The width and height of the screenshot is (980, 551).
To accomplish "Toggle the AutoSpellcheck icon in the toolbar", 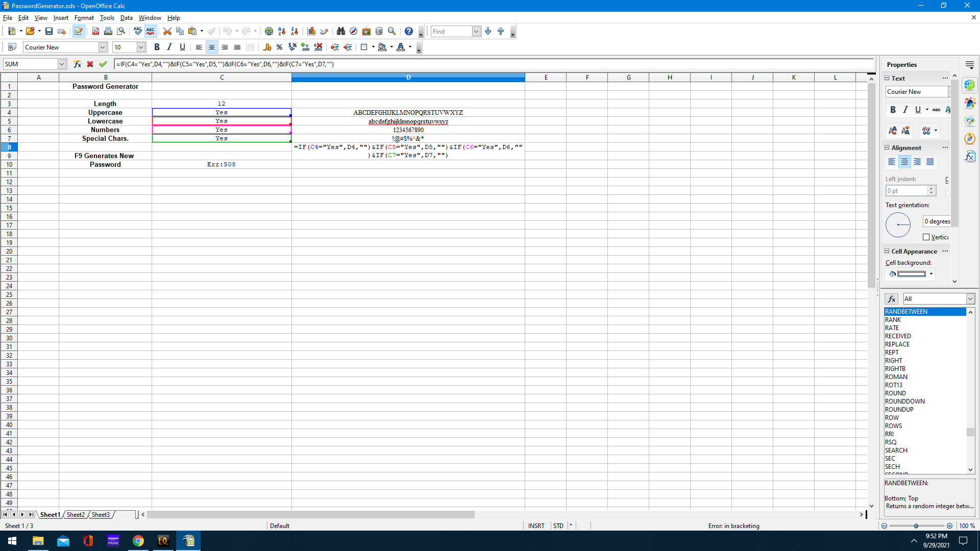I will [x=151, y=31].
